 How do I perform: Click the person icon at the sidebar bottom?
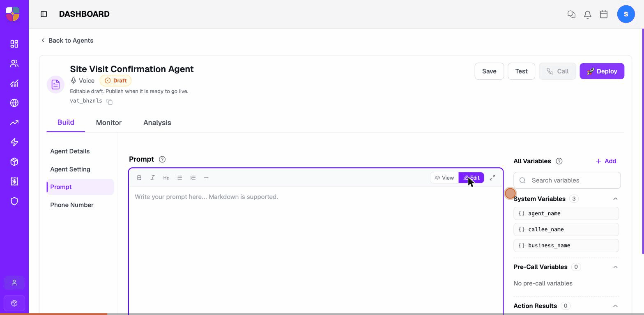click(14, 283)
